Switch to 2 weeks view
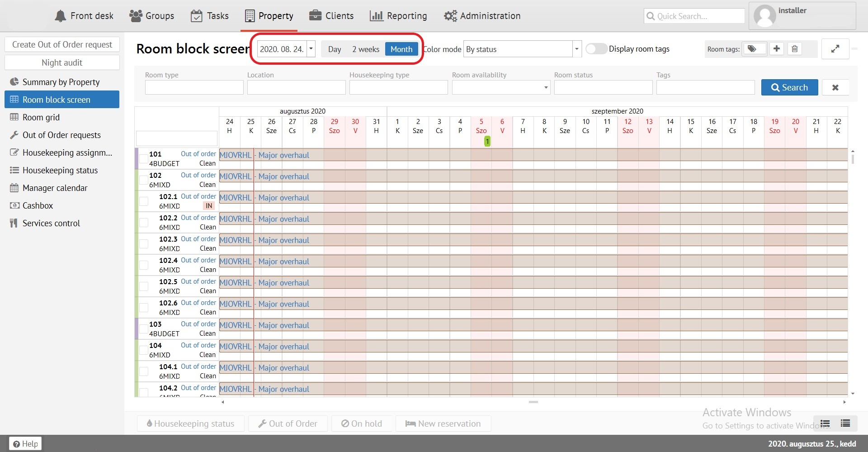 (x=365, y=49)
